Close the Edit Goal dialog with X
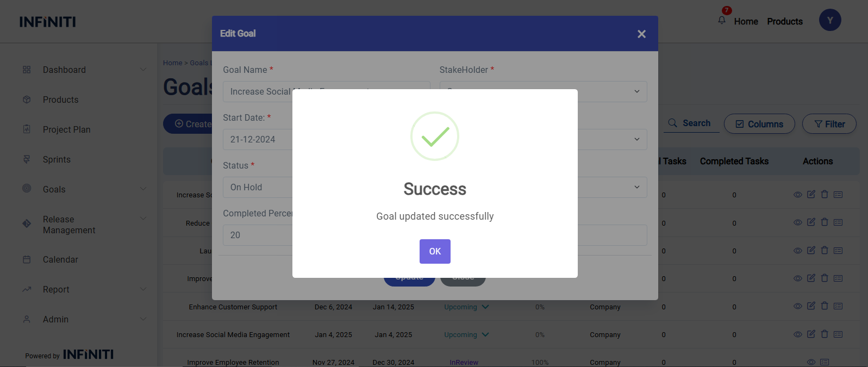 point(641,34)
